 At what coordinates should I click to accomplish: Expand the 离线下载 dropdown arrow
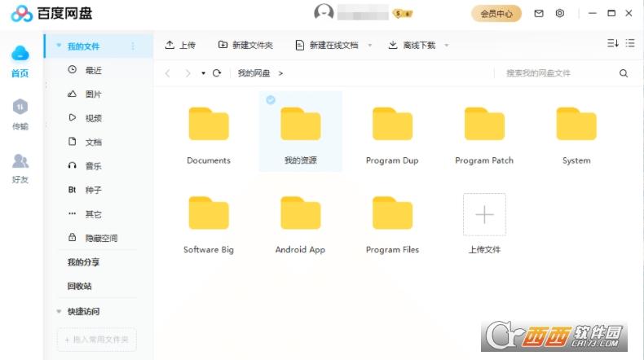pyautogui.click(x=447, y=45)
